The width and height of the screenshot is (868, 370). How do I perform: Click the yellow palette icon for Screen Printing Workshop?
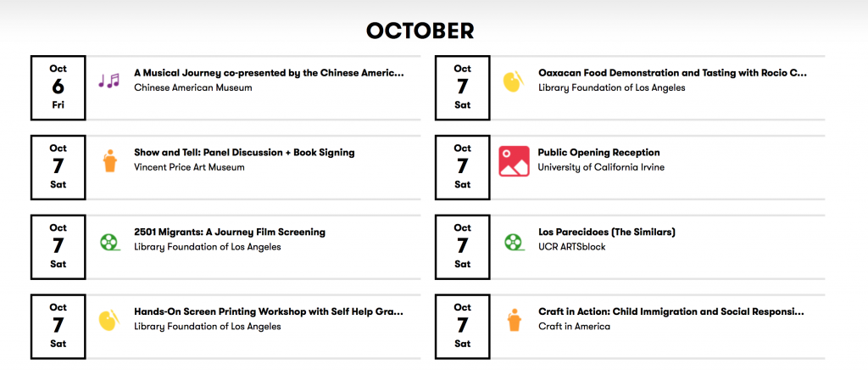click(109, 320)
